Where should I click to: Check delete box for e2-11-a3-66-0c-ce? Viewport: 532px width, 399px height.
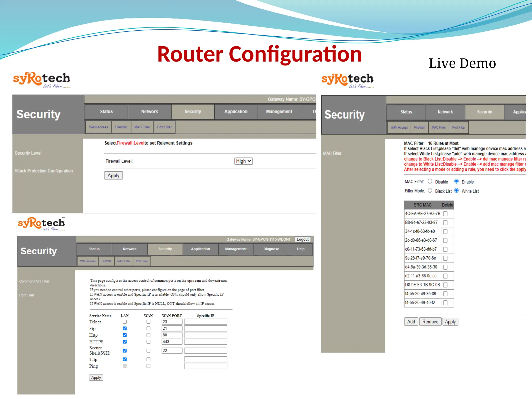click(445, 276)
